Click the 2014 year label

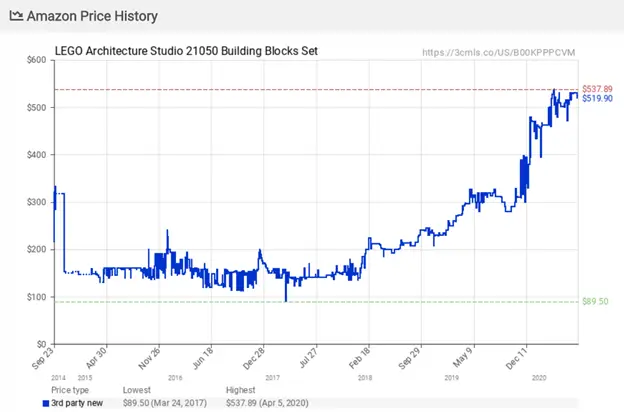pos(58,378)
